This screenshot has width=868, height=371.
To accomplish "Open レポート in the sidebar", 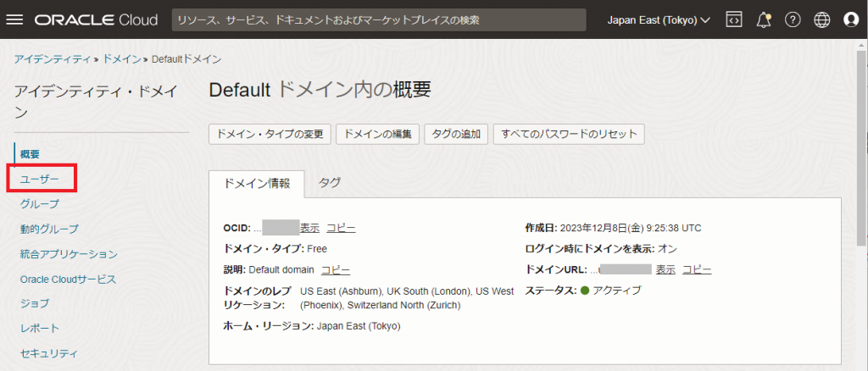I will point(39,329).
